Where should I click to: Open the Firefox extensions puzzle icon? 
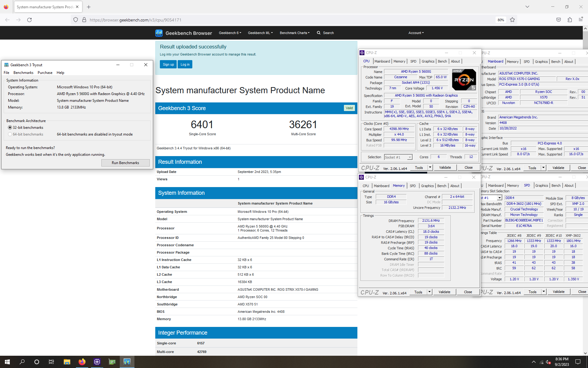tap(570, 20)
